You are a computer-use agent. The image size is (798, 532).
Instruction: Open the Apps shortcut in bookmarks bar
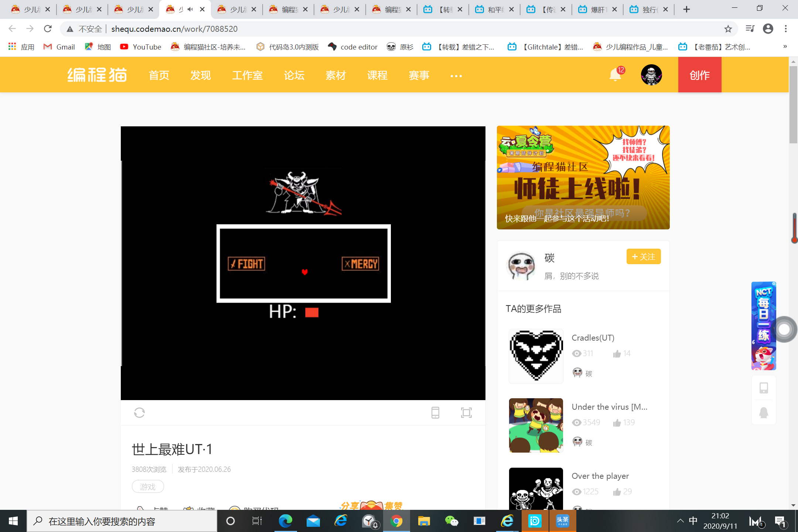21,47
